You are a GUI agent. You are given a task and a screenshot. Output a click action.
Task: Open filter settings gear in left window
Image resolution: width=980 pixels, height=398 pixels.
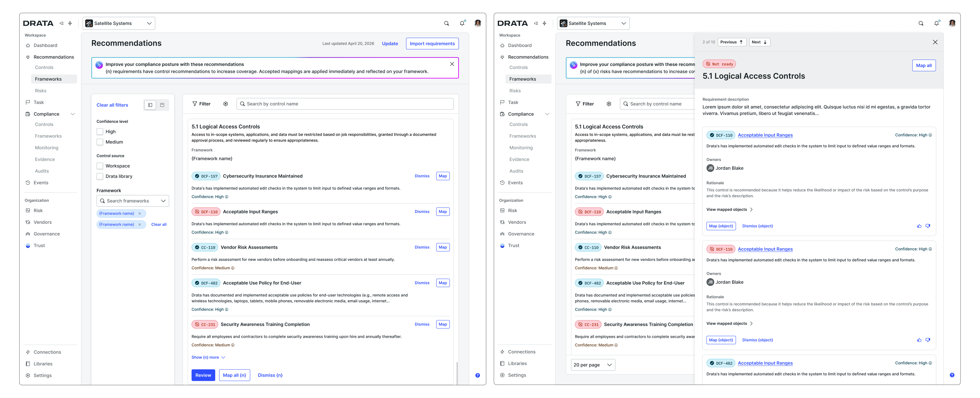tap(225, 104)
